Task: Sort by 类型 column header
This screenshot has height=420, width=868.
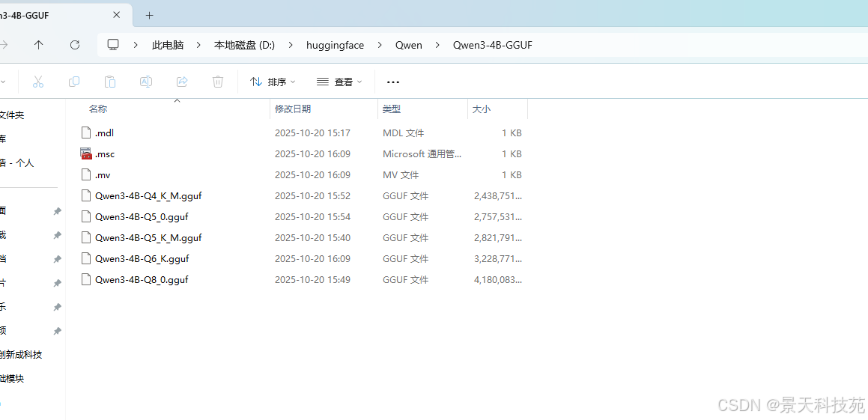Action: (x=392, y=109)
